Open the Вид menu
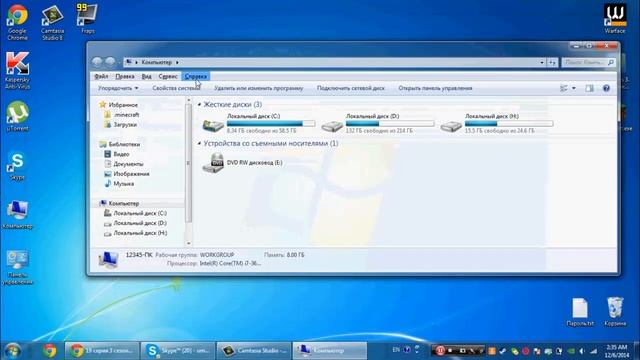Viewport: 640px width, 360px height. [147, 76]
